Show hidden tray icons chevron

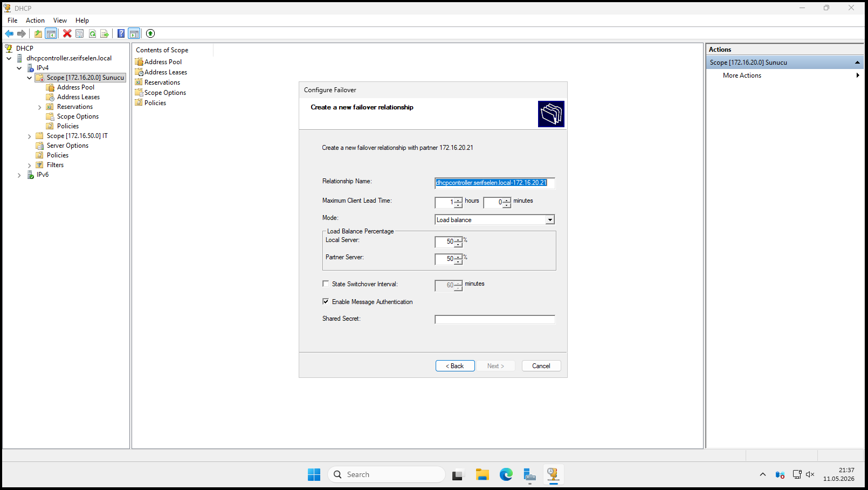762,474
